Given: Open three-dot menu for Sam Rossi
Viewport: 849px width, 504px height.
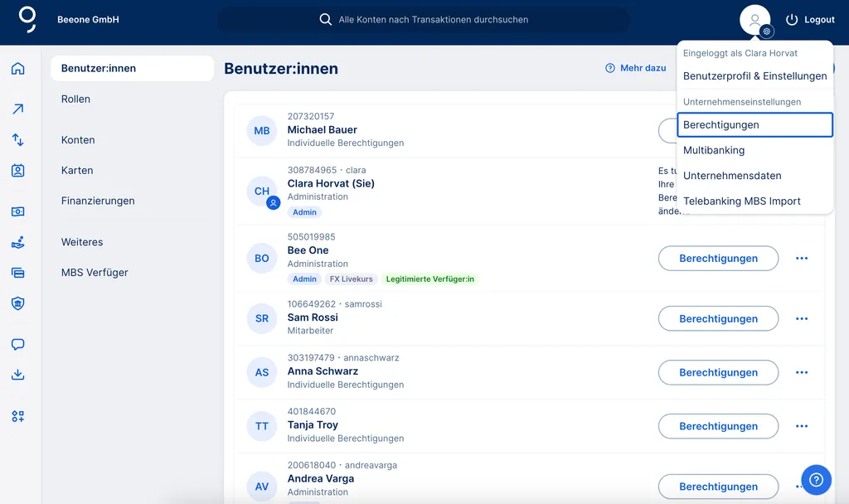Looking at the screenshot, I should pos(801,318).
